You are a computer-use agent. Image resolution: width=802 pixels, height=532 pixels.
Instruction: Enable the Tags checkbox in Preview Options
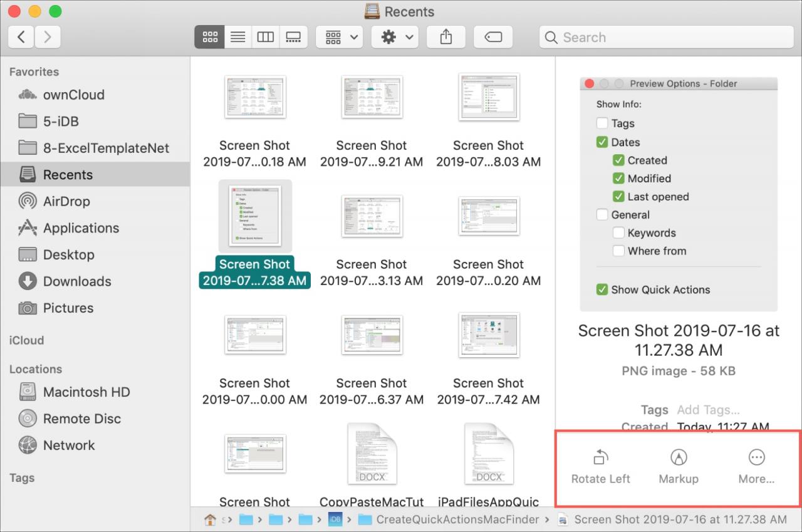coord(602,123)
